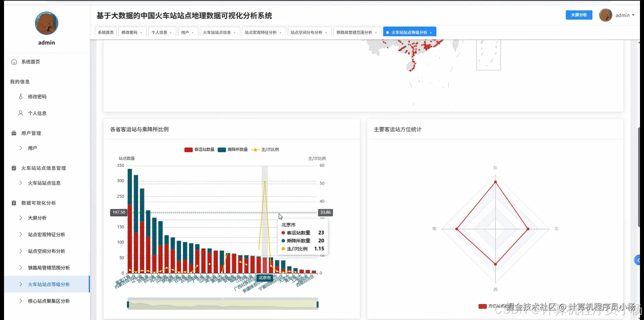Screen dimensions: 644x320
Task: Click the briefcase icon beside 用户管理
Action: [14, 133]
